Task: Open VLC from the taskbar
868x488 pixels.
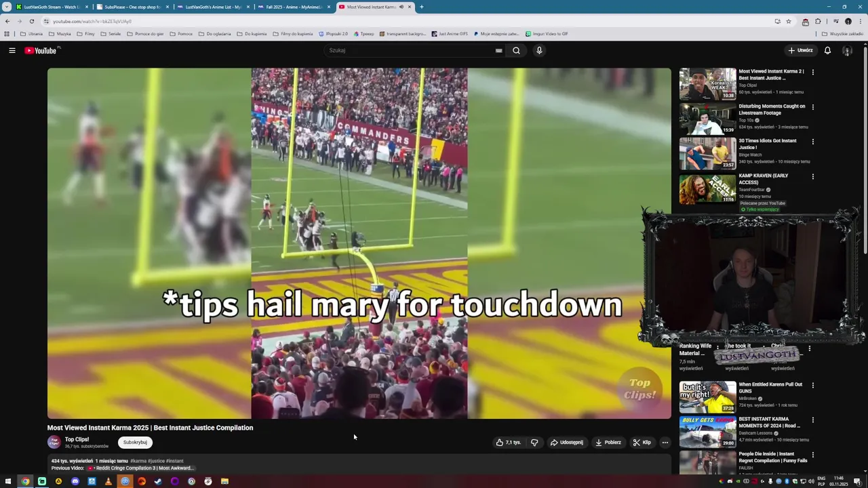Action: click(108, 481)
